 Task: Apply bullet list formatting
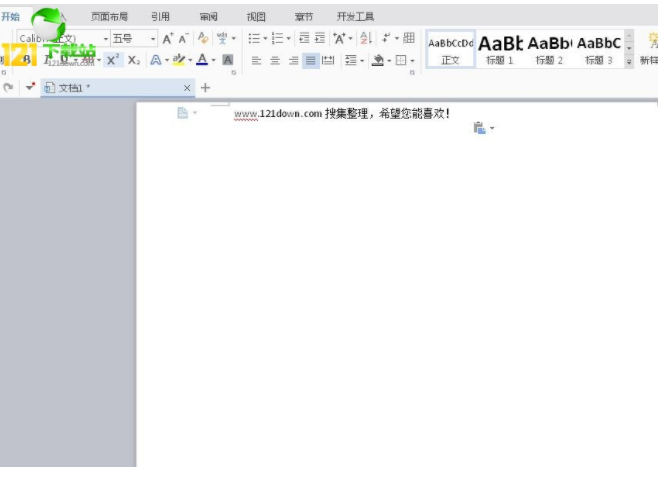(254, 39)
